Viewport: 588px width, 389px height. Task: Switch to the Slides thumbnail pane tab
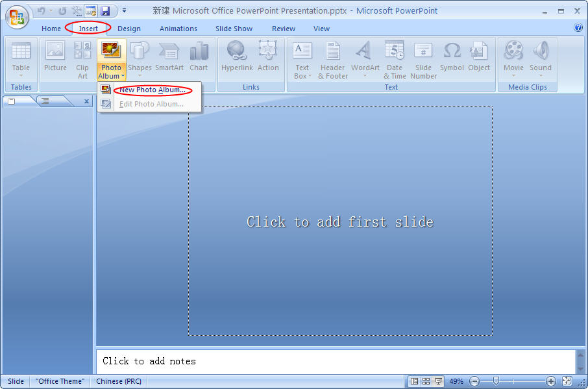pos(12,101)
